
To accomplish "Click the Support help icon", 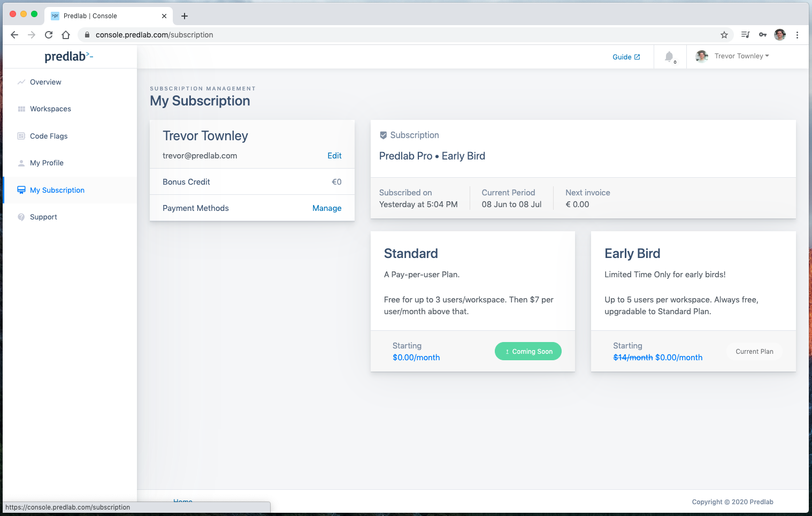I will pos(21,217).
